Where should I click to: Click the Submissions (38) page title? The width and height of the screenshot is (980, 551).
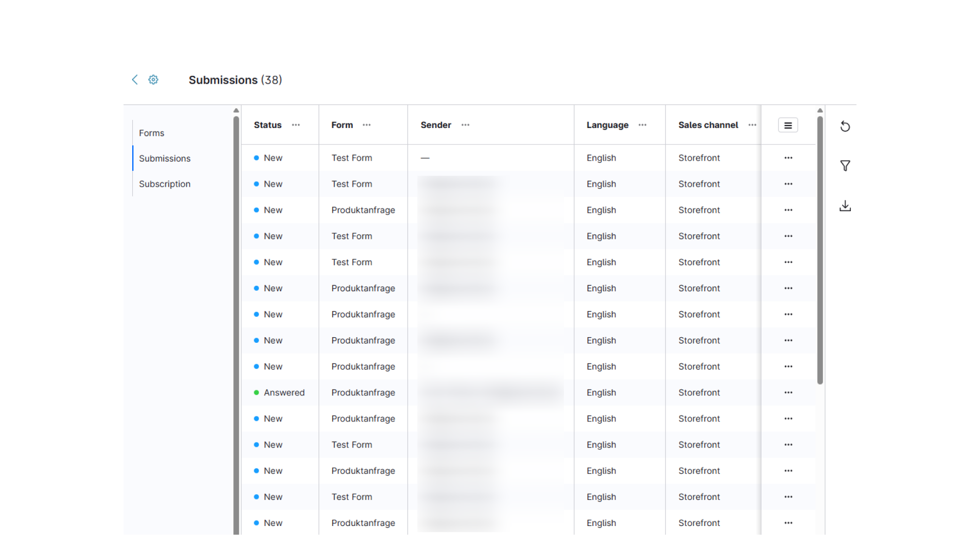(x=235, y=80)
